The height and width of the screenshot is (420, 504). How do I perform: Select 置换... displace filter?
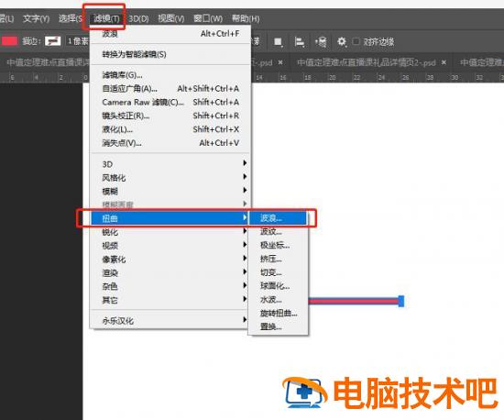(279, 326)
